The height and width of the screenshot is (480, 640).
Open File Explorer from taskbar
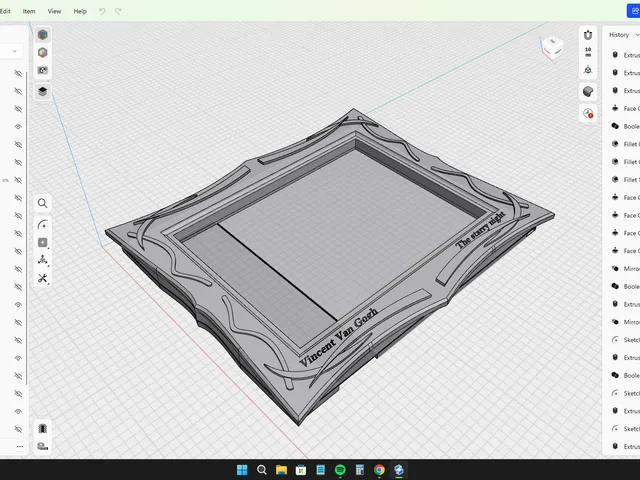[281, 470]
